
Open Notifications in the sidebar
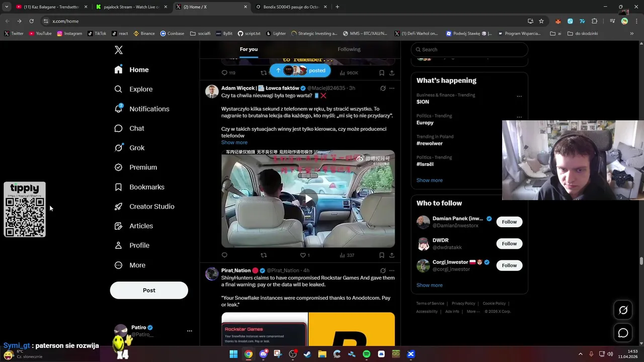tap(142, 109)
